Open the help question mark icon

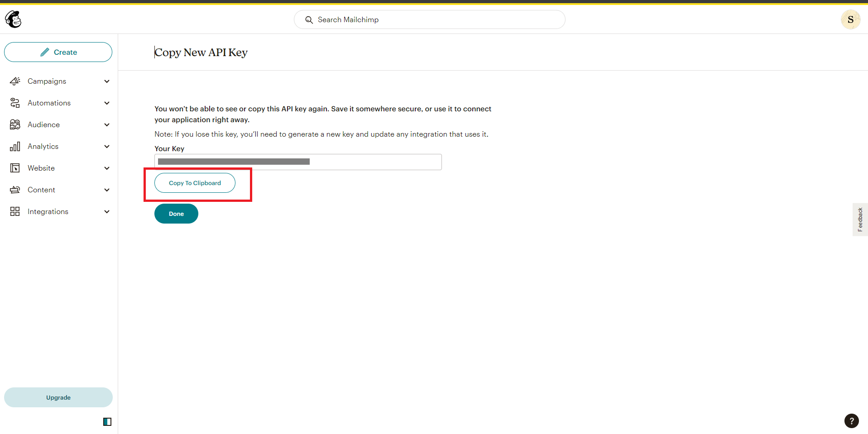851,420
